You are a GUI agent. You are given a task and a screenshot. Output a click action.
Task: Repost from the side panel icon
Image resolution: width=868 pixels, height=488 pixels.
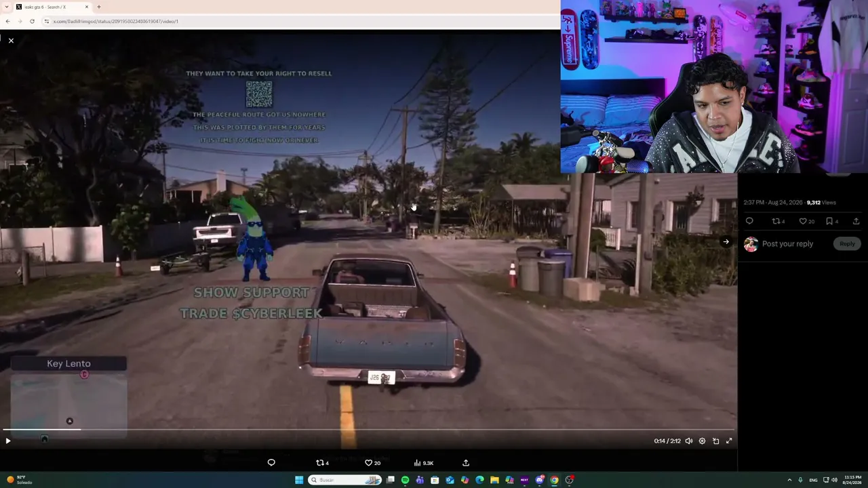(x=778, y=221)
